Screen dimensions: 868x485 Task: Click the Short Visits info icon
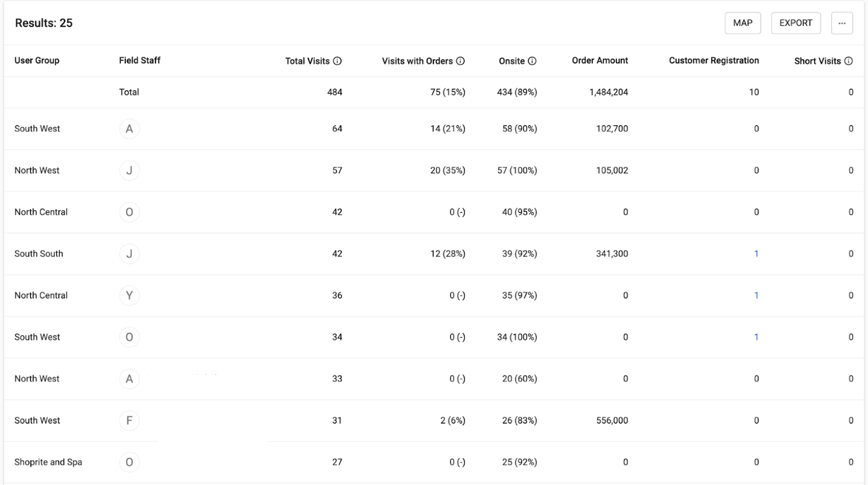tap(848, 61)
